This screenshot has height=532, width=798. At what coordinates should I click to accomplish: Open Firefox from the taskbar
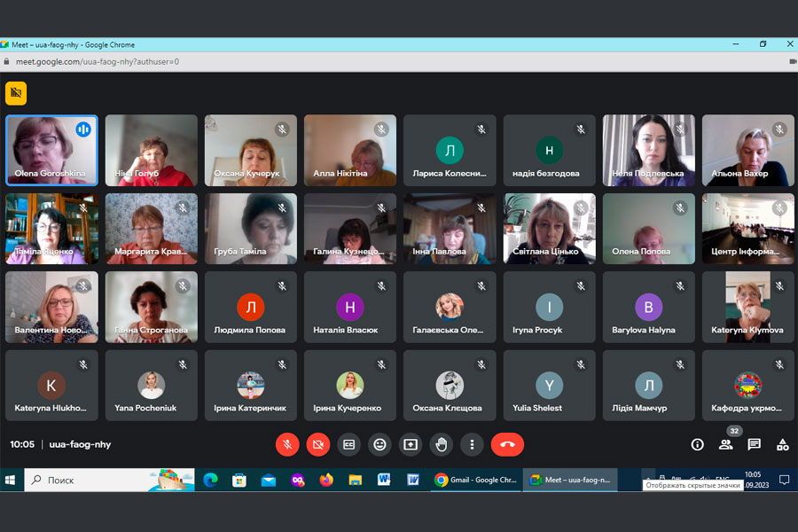click(326, 480)
